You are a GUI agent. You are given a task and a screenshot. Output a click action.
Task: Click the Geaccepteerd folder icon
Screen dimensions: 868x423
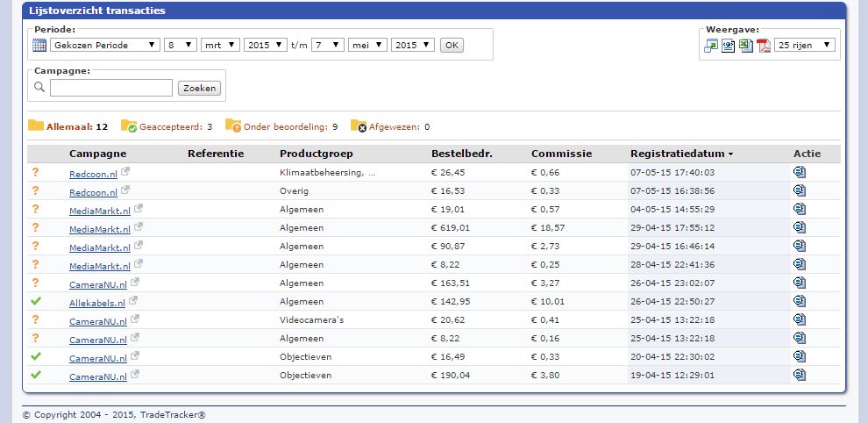point(129,125)
